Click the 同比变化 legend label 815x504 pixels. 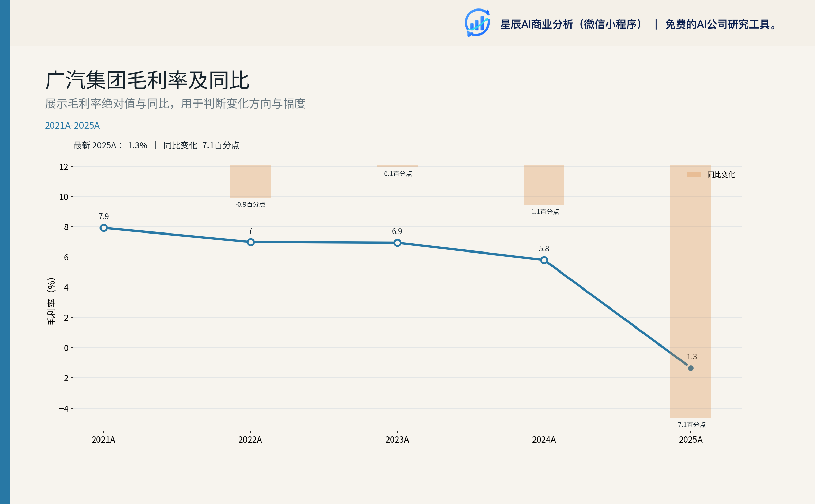(x=721, y=175)
